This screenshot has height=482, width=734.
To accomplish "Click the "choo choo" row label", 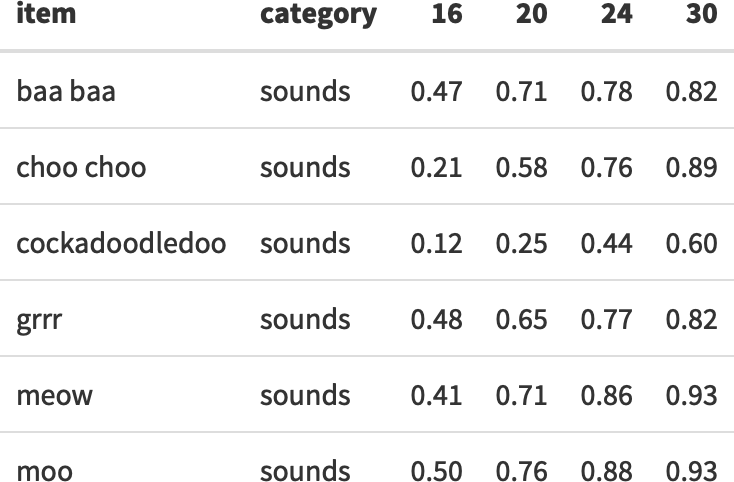I will [81, 167].
